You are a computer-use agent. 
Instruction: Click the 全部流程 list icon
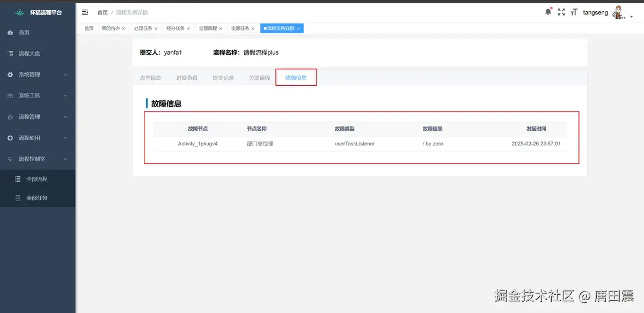(18, 179)
